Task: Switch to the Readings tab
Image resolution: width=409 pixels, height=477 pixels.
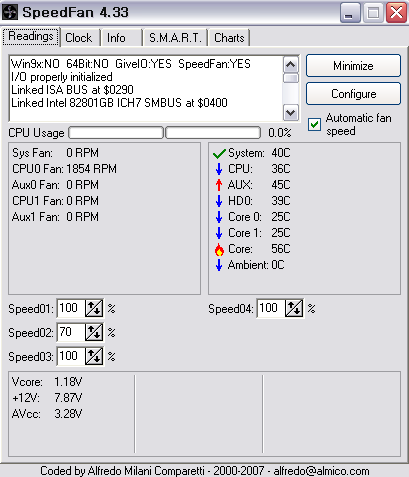Action: tap(31, 36)
